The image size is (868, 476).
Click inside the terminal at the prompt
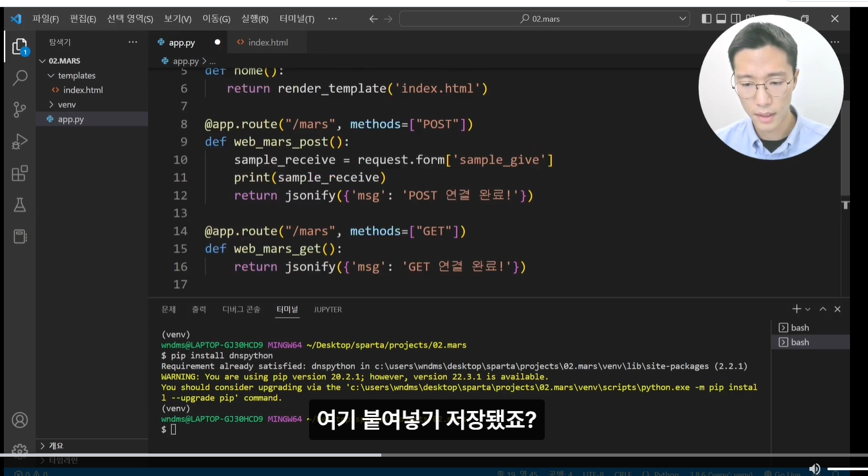click(173, 430)
